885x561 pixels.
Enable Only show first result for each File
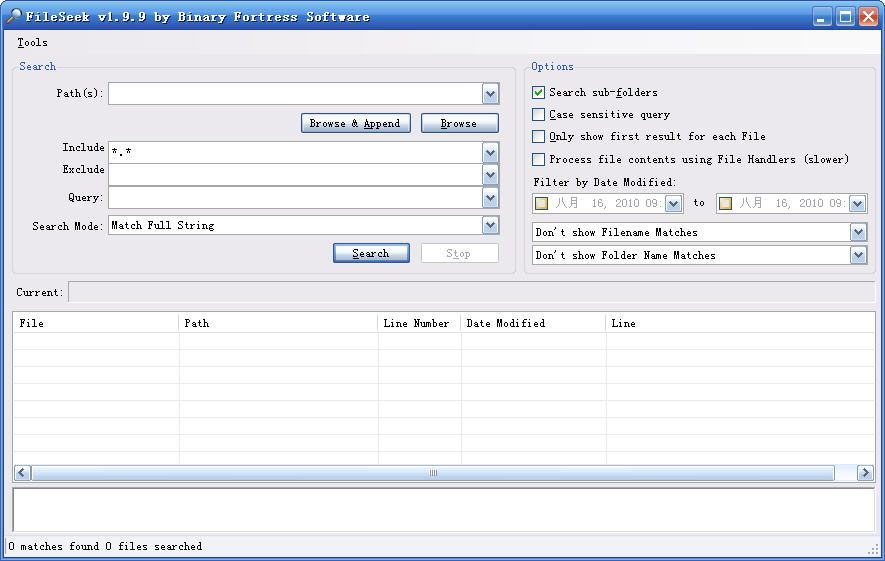pos(539,137)
